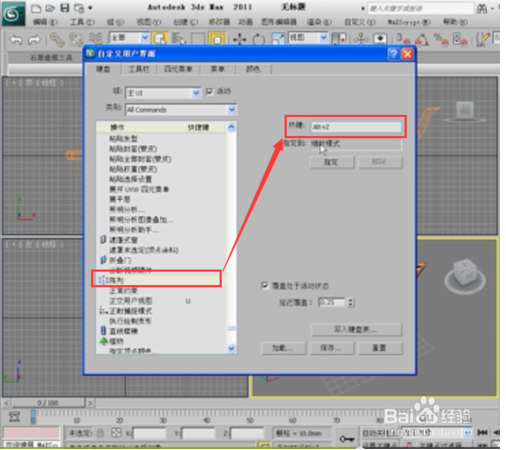Click the Save disk icon in title bar
This screenshot has width=506, height=450.
[x=65, y=8]
